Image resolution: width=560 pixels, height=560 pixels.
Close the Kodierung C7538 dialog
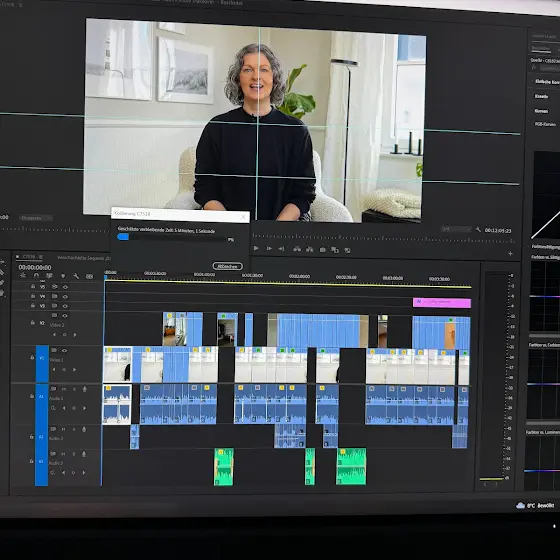pyautogui.click(x=243, y=217)
